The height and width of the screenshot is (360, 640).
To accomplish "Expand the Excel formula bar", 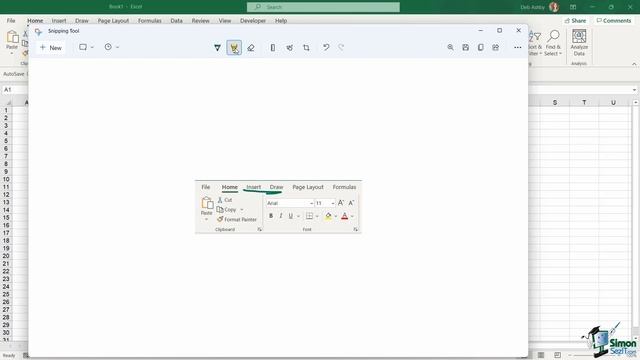I will coord(634,90).
